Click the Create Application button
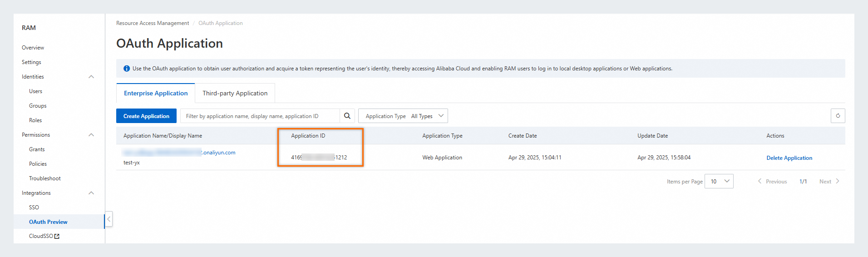 point(146,116)
